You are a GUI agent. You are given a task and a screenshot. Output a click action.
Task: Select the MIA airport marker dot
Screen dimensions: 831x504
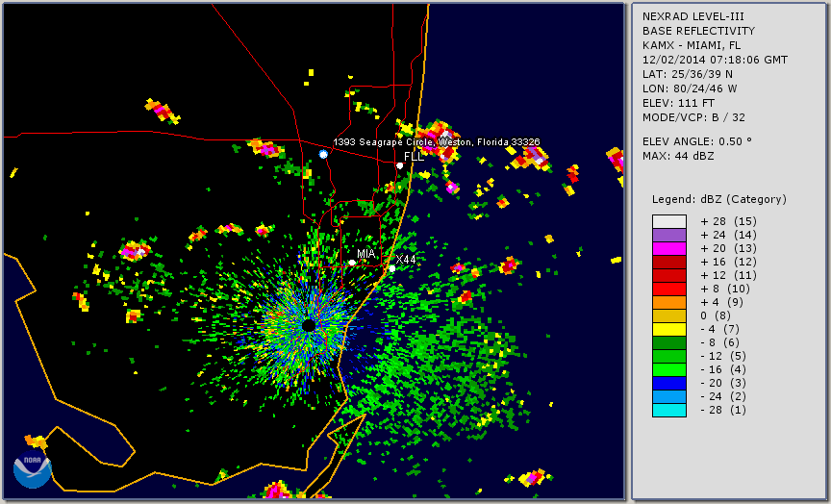pyautogui.click(x=352, y=263)
